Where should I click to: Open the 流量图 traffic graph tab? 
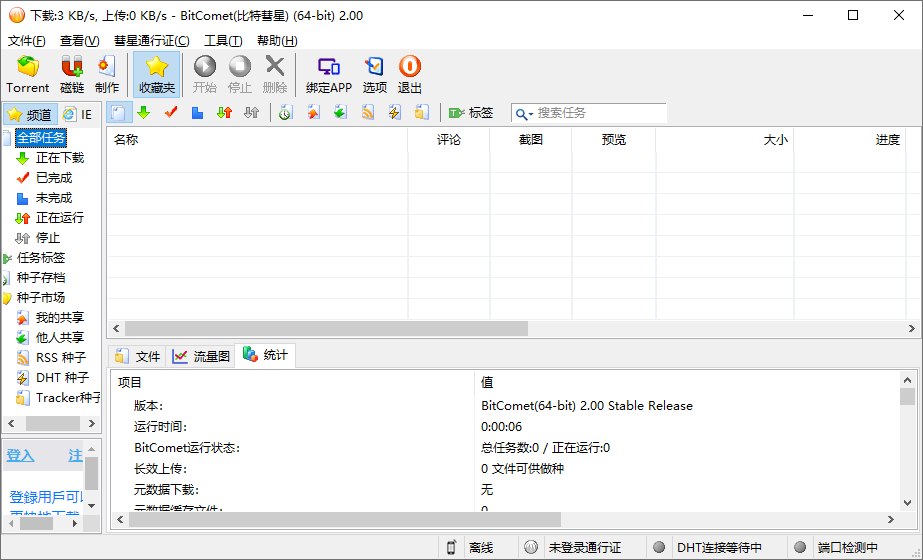[201, 356]
